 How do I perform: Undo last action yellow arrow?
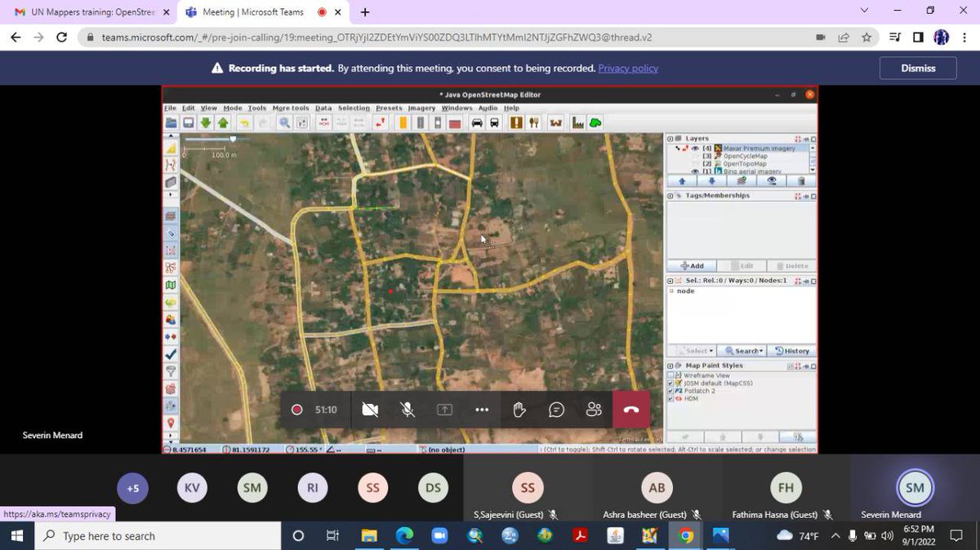coord(244,123)
